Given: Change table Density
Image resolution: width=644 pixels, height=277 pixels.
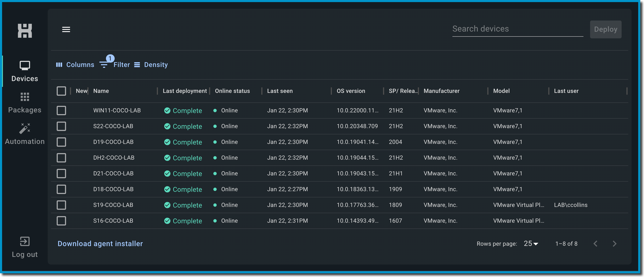Looking at the screenshot, I should click(x=151, y=65).
